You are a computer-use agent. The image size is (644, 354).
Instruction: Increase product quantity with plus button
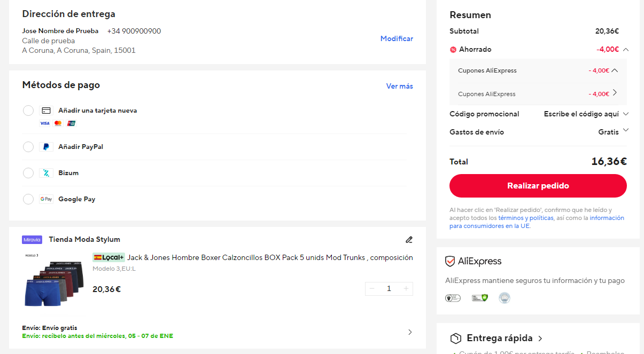click(x=406, y=289)
